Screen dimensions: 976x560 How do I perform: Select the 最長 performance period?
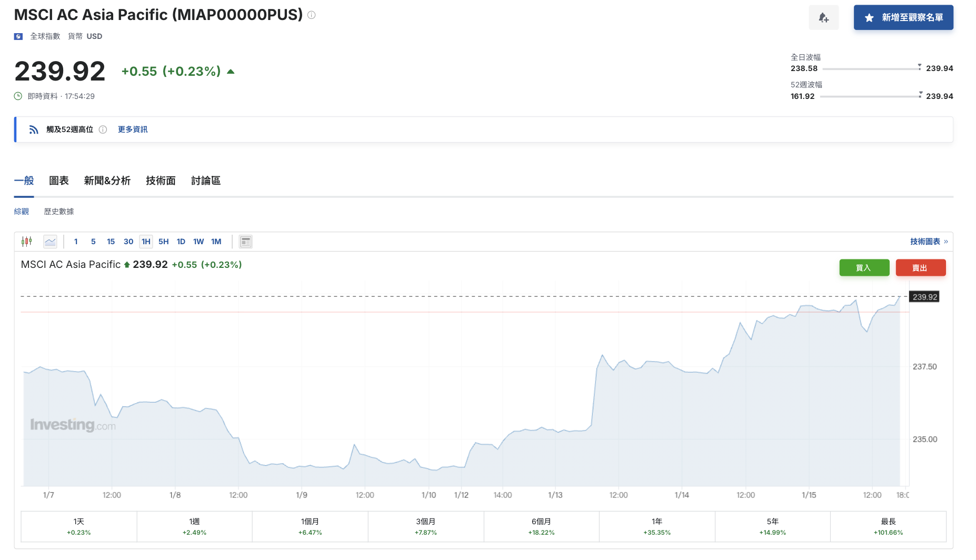(889, 526)
